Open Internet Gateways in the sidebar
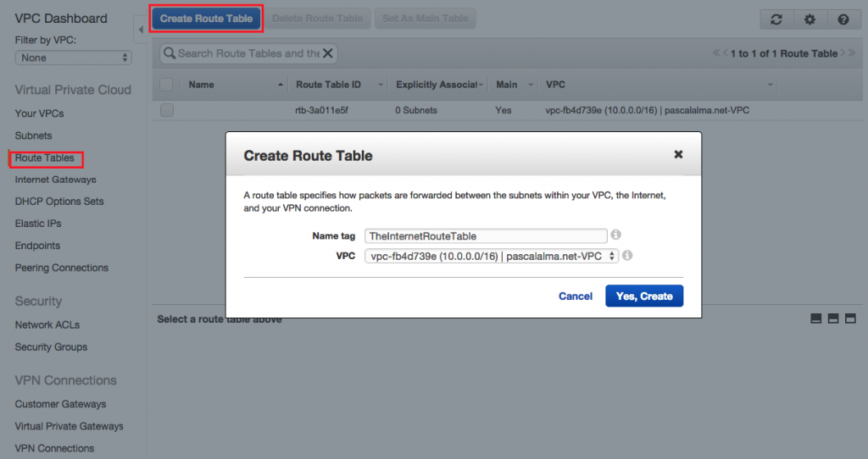This screenshot has width=868, height=459. (x=55, y=180)
